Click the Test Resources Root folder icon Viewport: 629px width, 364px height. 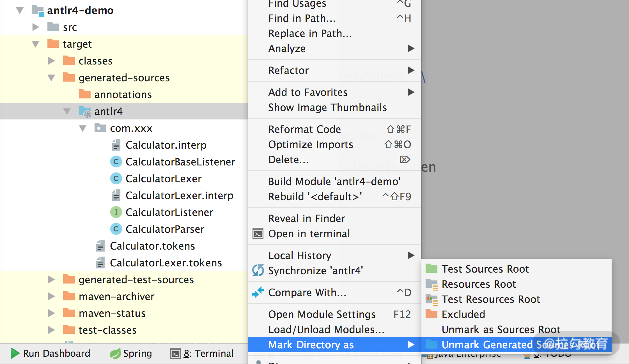[431, 299]
